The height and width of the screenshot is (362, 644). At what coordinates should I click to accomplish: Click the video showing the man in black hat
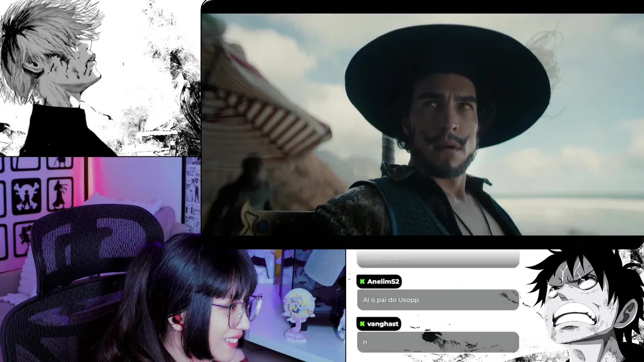[423, 124]
